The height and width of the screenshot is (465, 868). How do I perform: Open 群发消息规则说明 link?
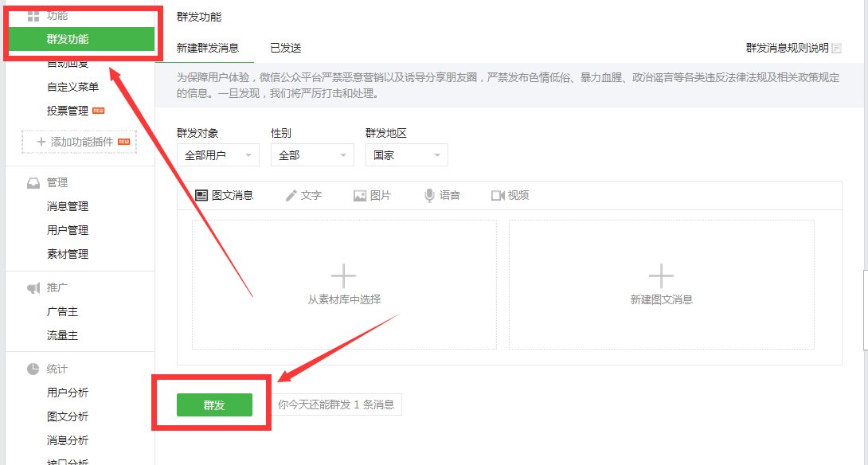788,48
